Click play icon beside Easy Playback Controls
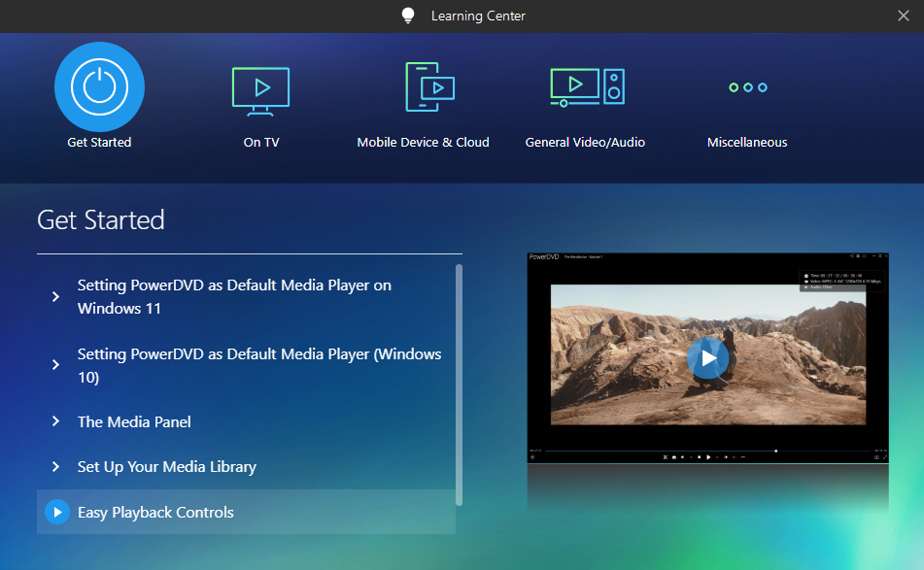The width and height of the screenshot is (924, 570). point(57,512)
